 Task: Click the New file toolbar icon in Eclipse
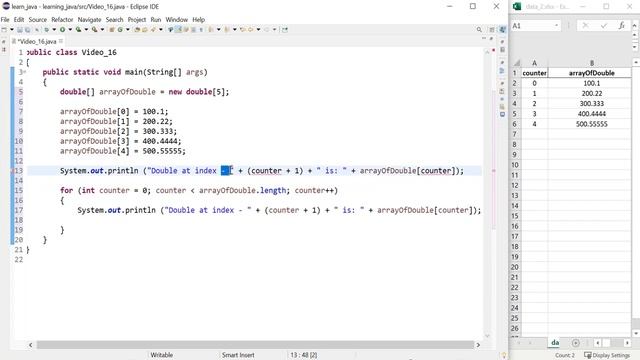(4, 30)
